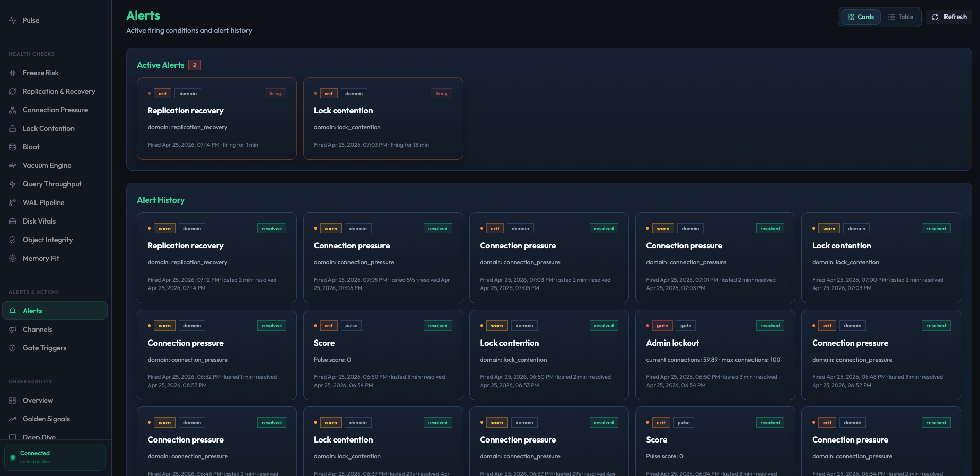Open Memory Fit page

pos(56,258)
